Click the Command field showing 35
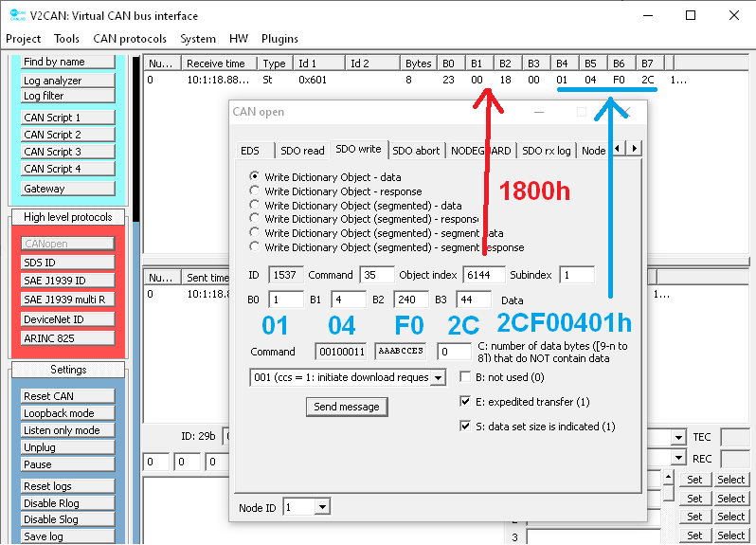Image resolution: width=756 pixels, height=545 pixels. (377, 275)
